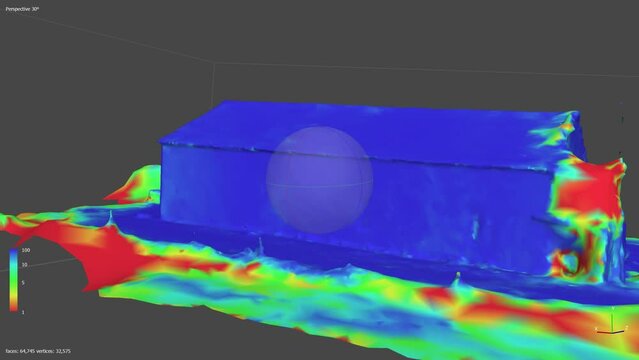The width and height of the screenshot is (639, 360).
Task: Click the legend value "5"
Action: pos(23,283)
